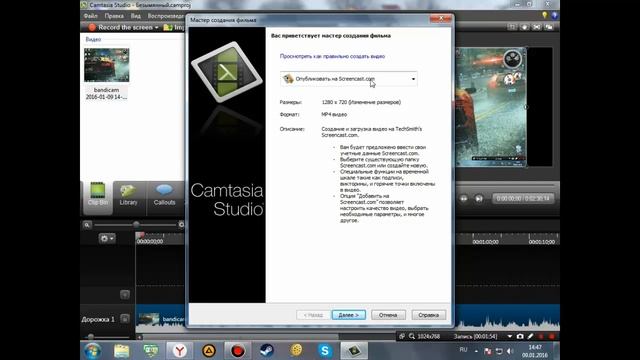Click the timeline zoom magnifier icon
The width and height of the screenshot is (640, 360).
point(87,225)
